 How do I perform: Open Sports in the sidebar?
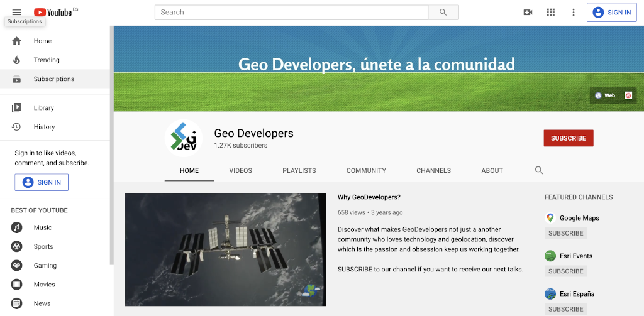tap(55, 247)
